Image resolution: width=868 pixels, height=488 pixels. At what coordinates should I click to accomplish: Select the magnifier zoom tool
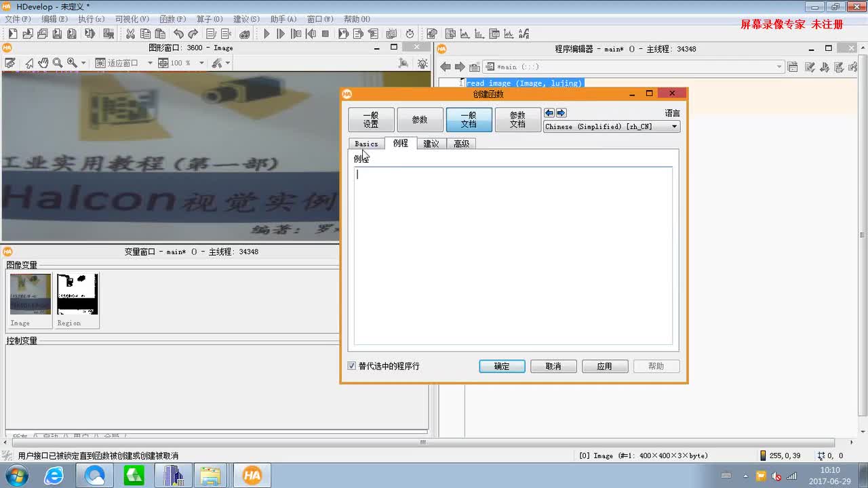pyautogui.click(x=58, y=63)
